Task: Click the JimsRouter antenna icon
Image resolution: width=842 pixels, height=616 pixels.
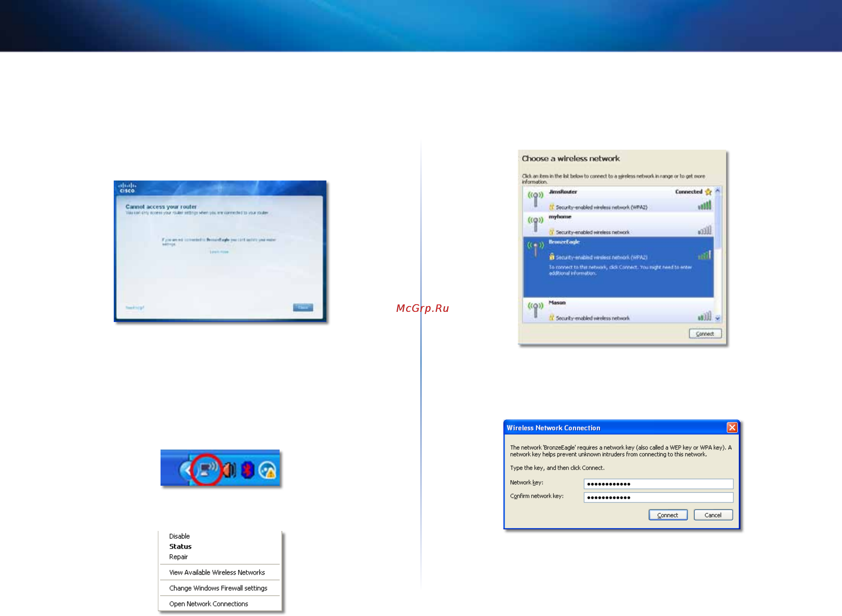Action: [x=536, y=199]
